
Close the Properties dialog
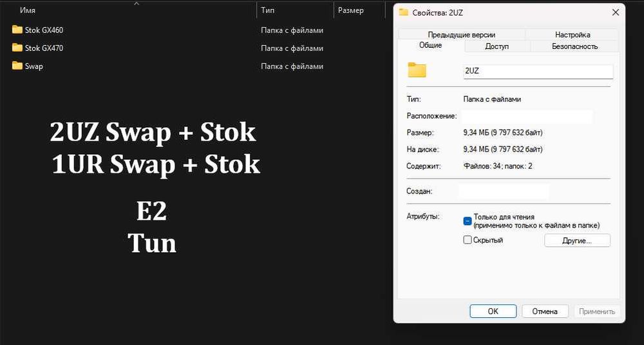point(615,12)
